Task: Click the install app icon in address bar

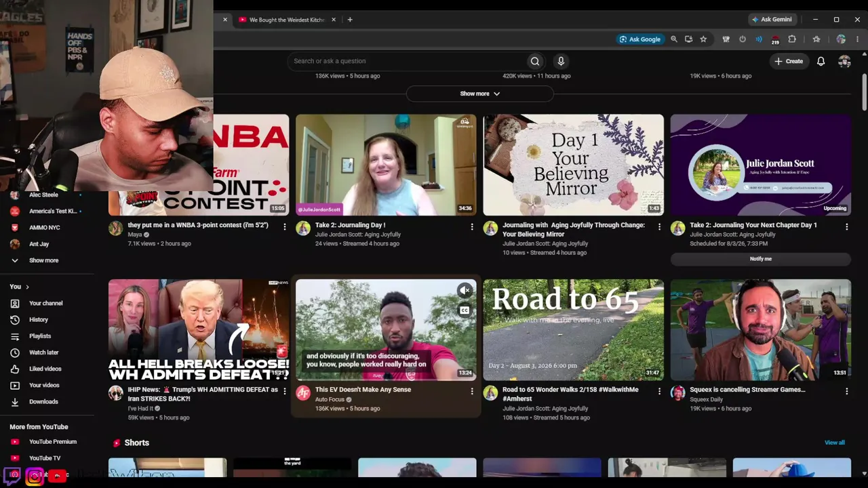Action: pyautogui.click(x=688, y=39)
